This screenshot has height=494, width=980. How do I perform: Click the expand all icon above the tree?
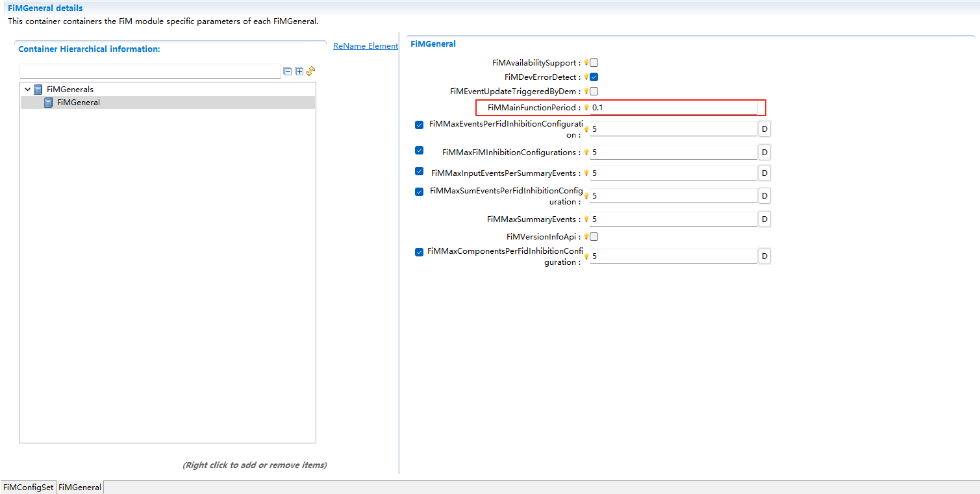[299, 71]
